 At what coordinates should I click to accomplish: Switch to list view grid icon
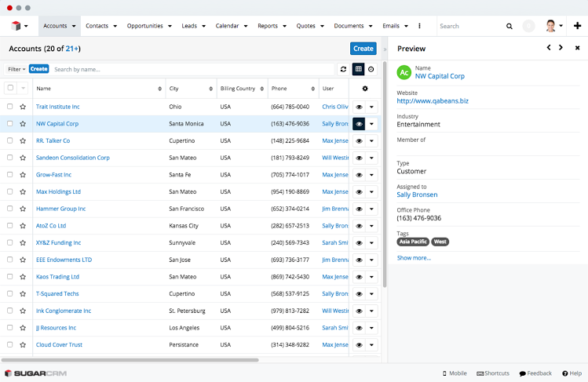tap(358, 69)
